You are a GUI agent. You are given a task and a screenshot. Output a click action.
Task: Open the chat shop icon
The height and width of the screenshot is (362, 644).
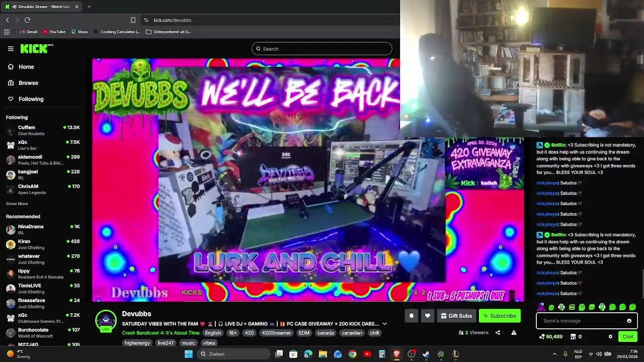pyautogui.click(x=573, y=336)
